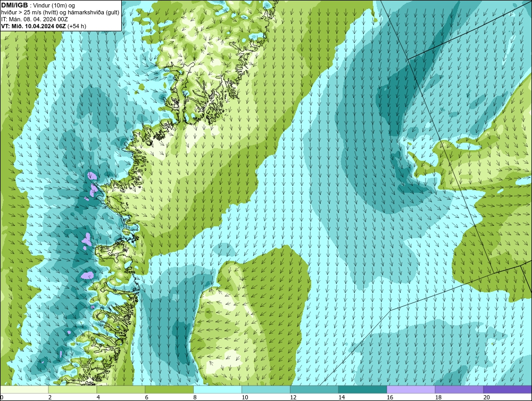
Task: Click the darkest purple swatch above 20
Action: coord(508,389)
